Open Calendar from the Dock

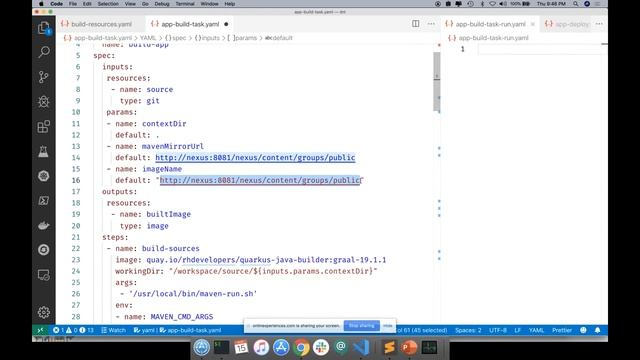point(241,347)
